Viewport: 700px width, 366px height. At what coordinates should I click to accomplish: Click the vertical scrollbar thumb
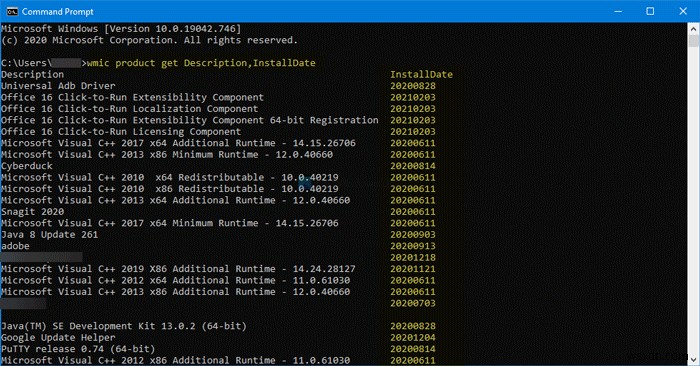(693, 41)
